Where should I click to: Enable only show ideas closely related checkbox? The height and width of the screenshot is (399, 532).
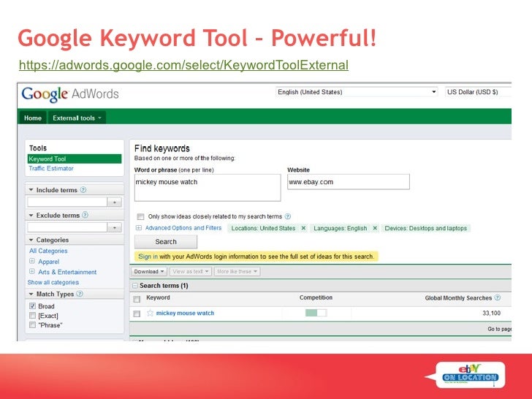coord(140,216)
